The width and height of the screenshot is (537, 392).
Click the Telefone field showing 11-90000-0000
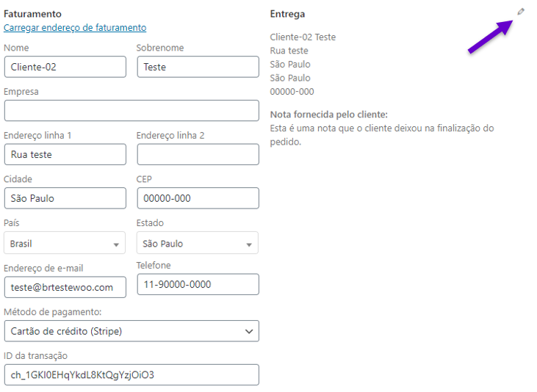click(x=198, y=284)
